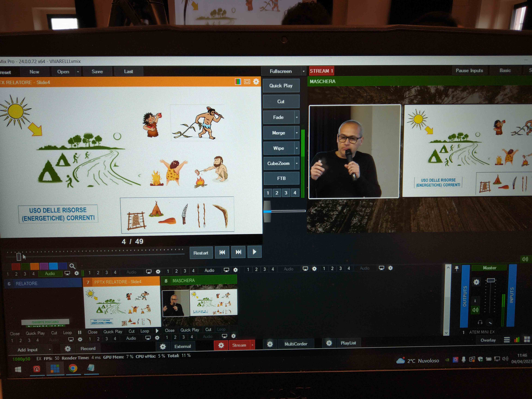Open Chrome from the taskbar
The height and width of the screenshot is (399, 532).
(x=73, y=368)
